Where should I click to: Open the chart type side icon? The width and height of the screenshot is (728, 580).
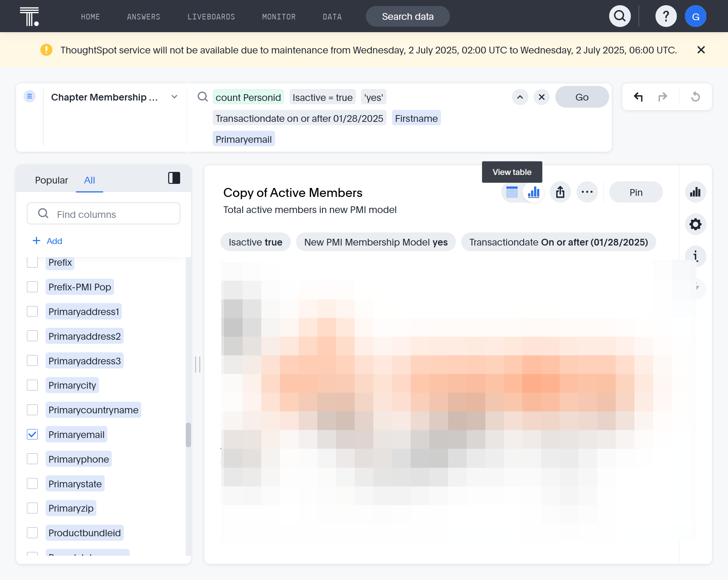[695, 192]
